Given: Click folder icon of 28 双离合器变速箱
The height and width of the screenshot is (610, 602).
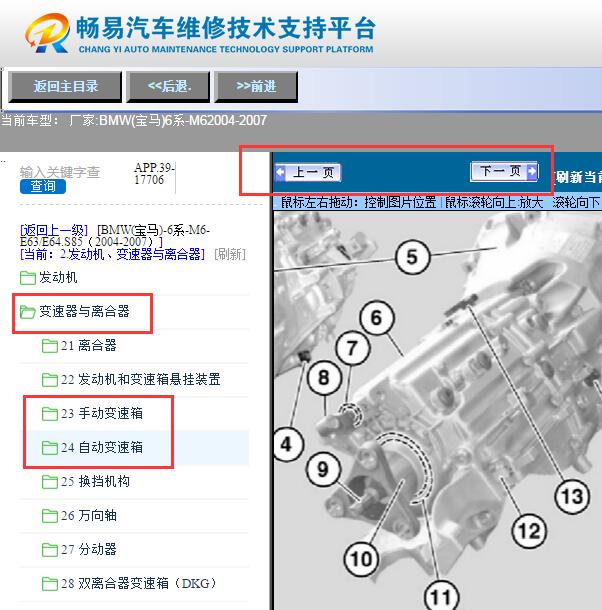Looking at the screenshot, I should click(50, 584).
